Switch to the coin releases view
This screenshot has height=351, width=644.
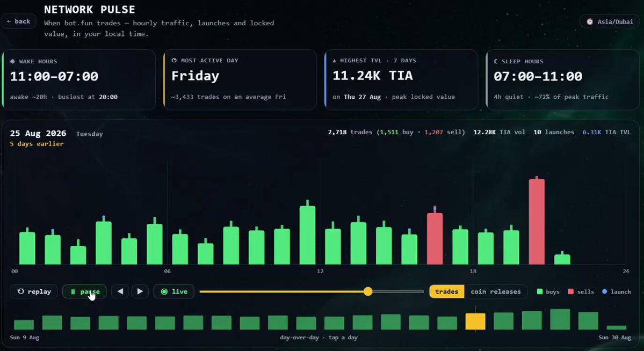pos(496,291)
